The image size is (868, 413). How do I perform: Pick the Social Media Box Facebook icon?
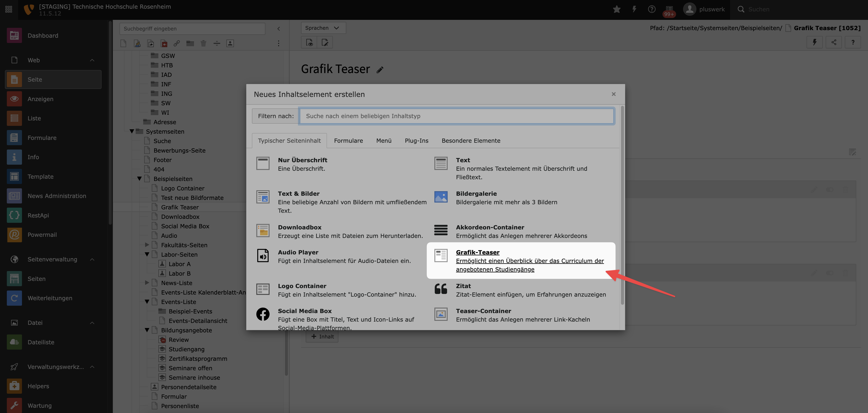(x=263, y=314)
